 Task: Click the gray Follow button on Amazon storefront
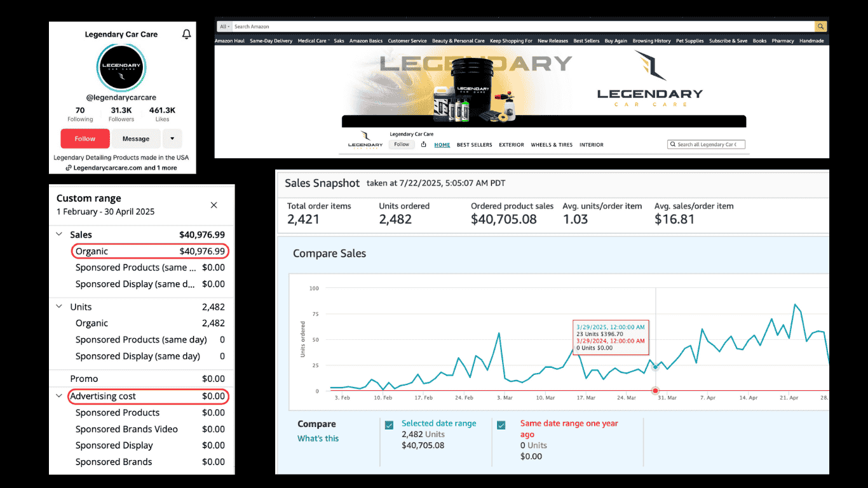click(402, 144)
